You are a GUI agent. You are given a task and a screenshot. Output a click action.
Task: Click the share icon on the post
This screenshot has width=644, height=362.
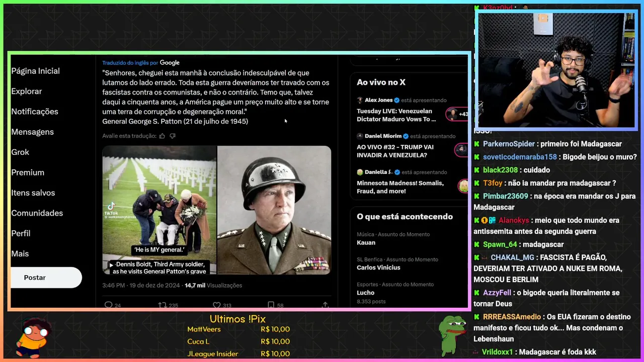(325, 305)
